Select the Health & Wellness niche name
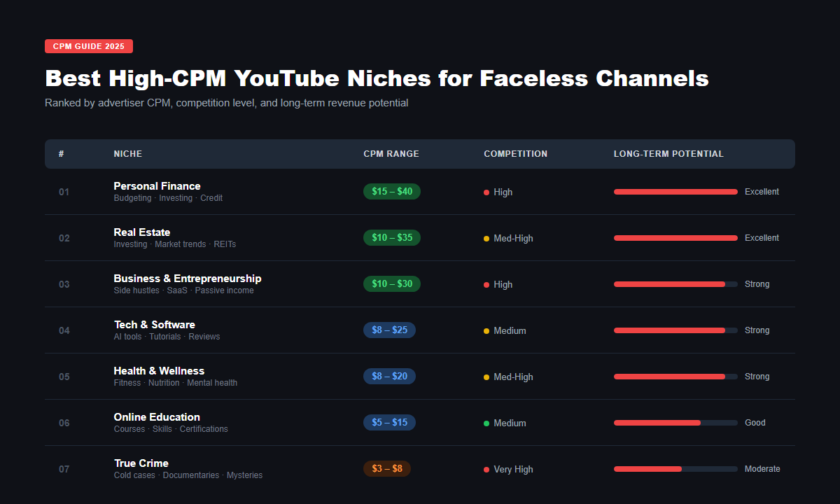Image resolution: width=840 pixels, height=504 pixels. coord(160,371)
